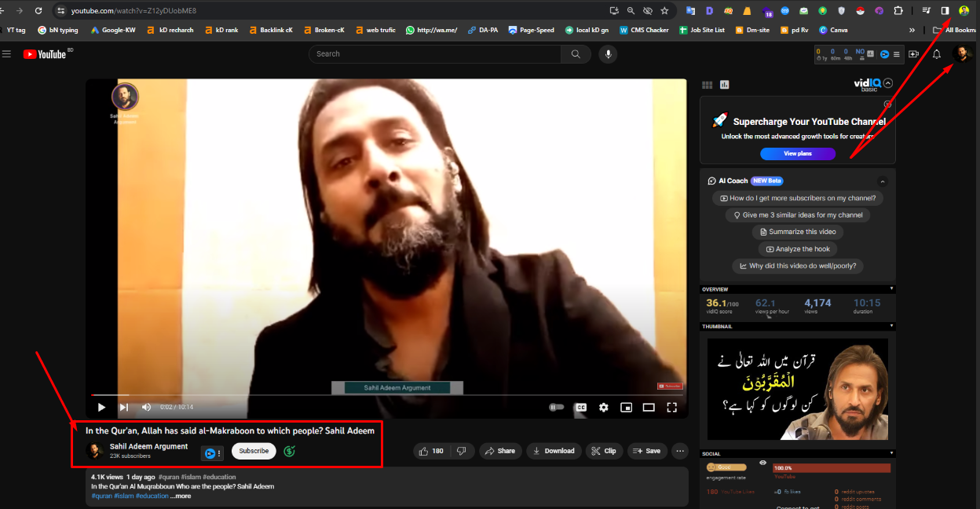Open the YouTube guide hamburger menu
980x509 pixels.
click(7, 54)
